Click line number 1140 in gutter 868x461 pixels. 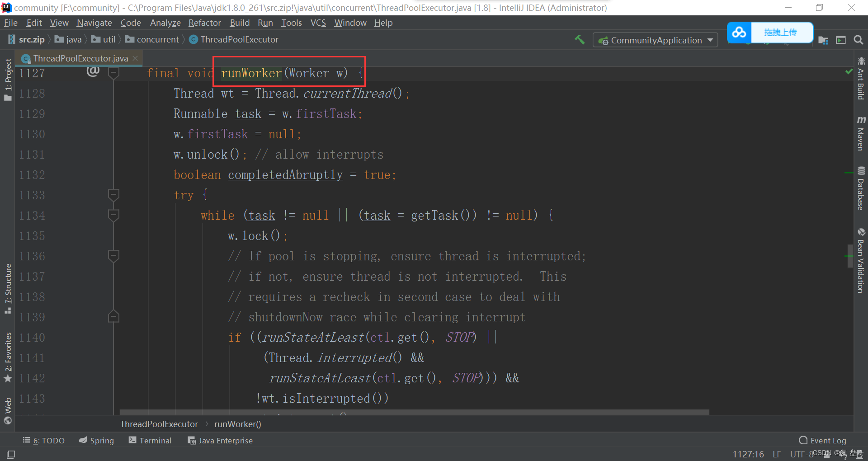tap(32, 338)
